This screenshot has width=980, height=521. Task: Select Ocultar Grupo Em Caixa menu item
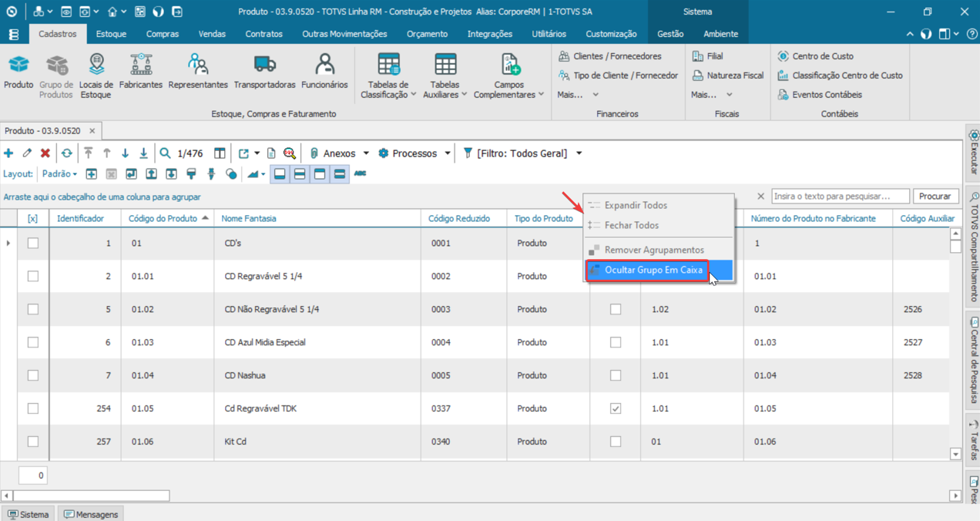pos(659,270)
